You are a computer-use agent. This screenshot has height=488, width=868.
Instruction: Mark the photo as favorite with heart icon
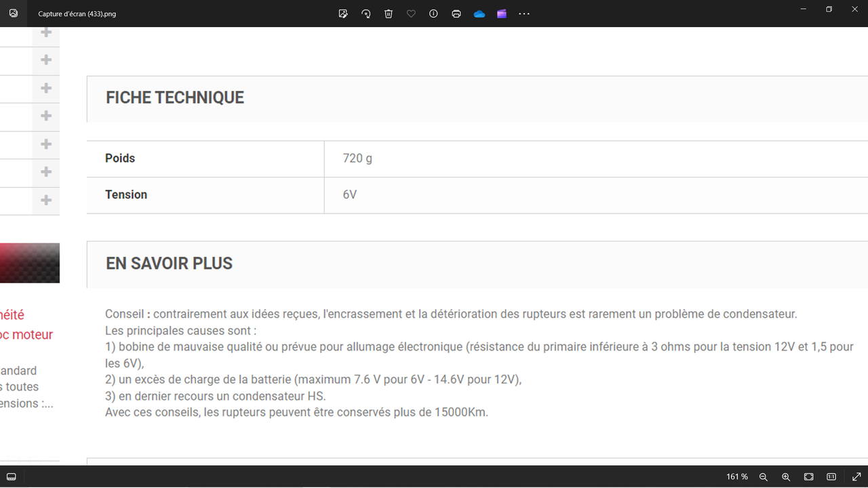point(411,14)
